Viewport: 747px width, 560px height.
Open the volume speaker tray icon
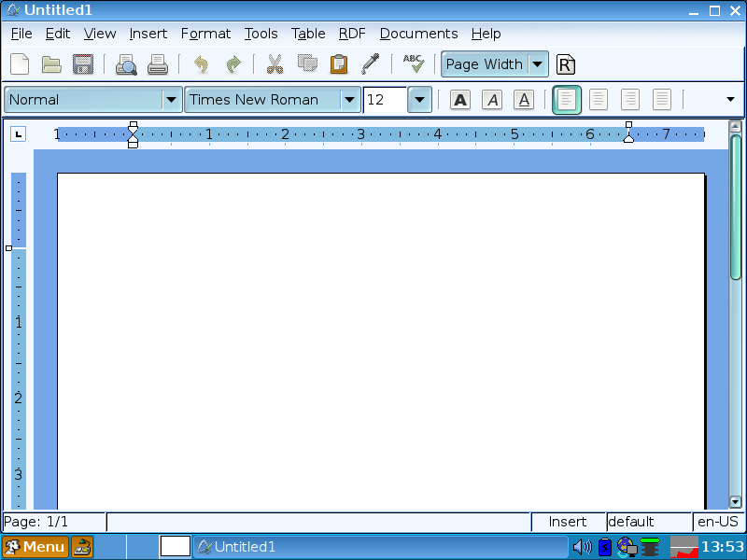pos(582,547)
